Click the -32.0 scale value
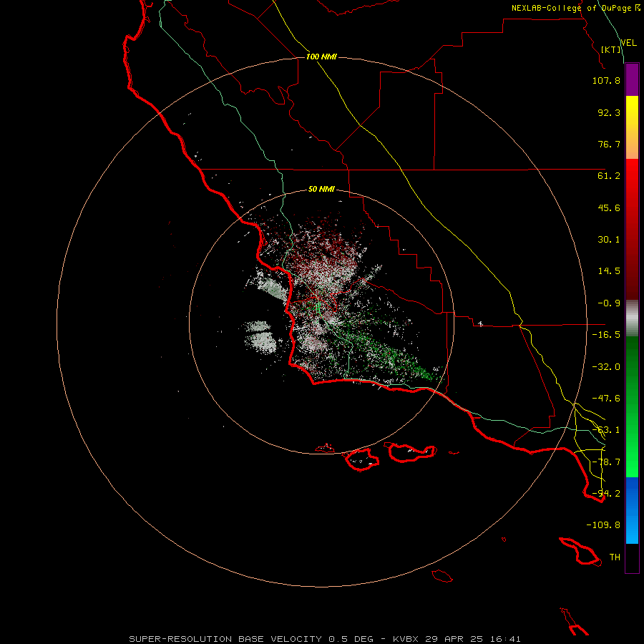 (x=606, y=367)
